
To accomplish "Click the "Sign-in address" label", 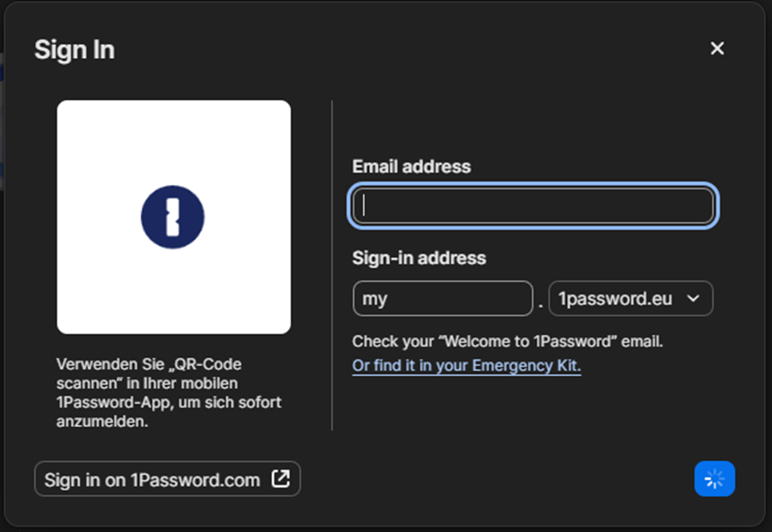I will pos(419,258).
